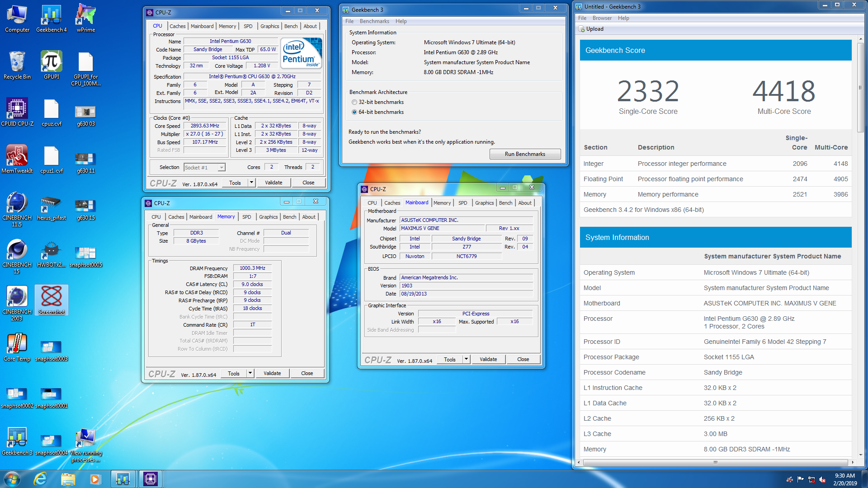This screenshot has height=488, width=868.
Task: Open CPUID CPU-Z desktop shortcut
Action: click(x=17, y=113)
